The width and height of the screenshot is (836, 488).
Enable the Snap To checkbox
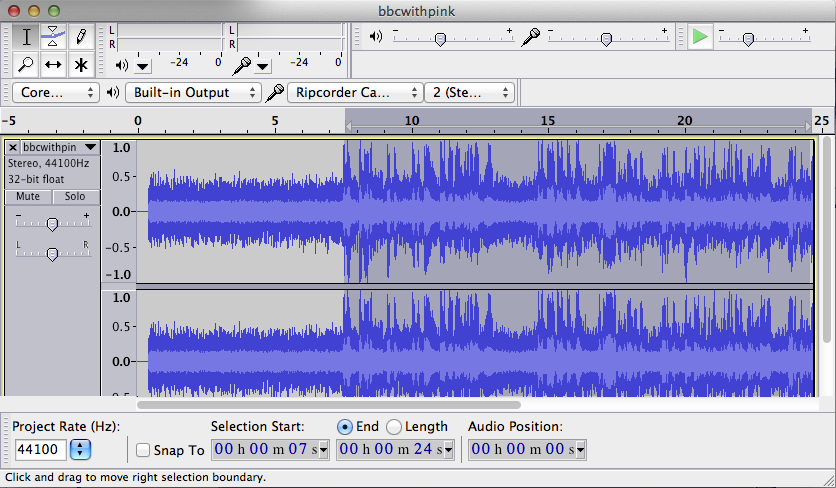[143, 450]
